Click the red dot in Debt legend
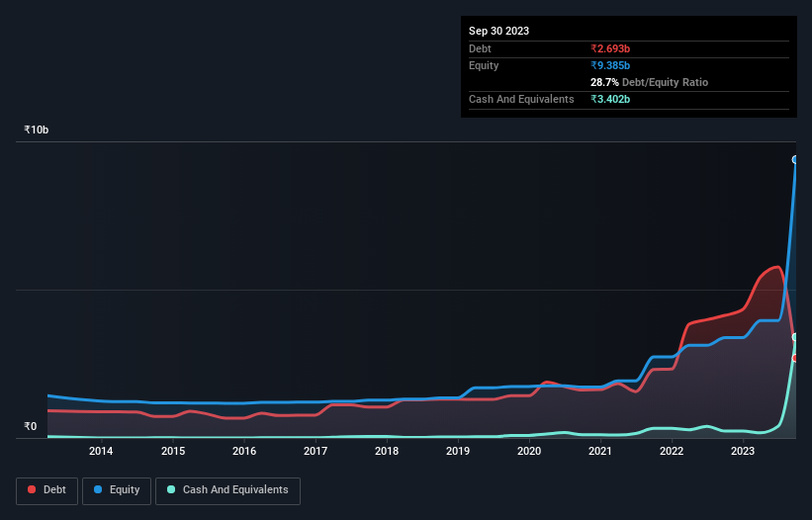The width and height of the screenshot is (812, 520). 32,489
